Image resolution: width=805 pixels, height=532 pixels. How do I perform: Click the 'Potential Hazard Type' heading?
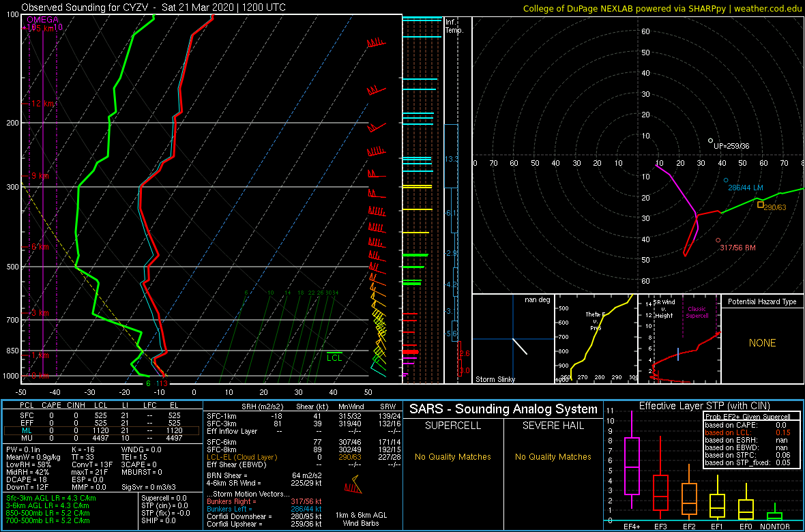coord(762,302)
